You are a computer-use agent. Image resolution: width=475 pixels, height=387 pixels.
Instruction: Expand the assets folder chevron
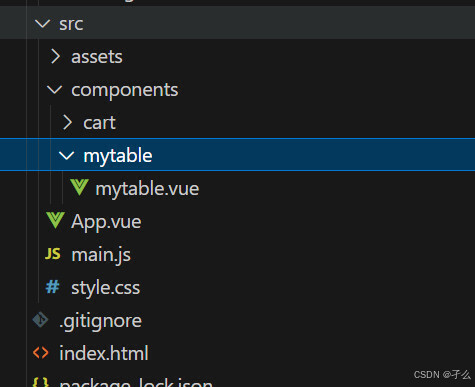coord(55,56)
